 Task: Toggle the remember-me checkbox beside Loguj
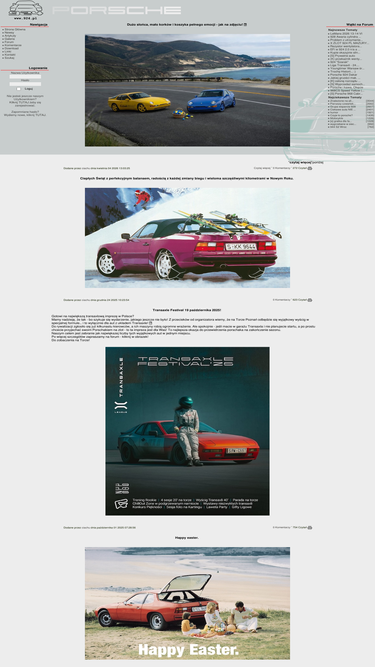click(19, 89)
